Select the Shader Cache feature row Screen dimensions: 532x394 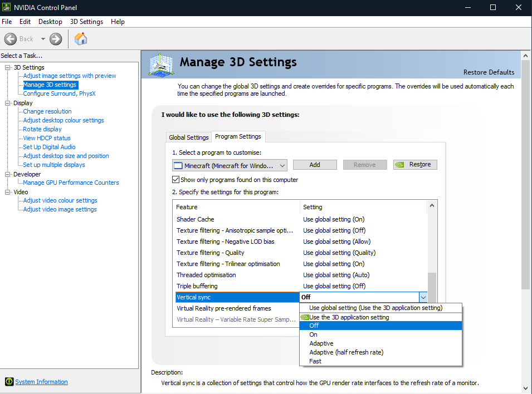[x=300, y=219]
